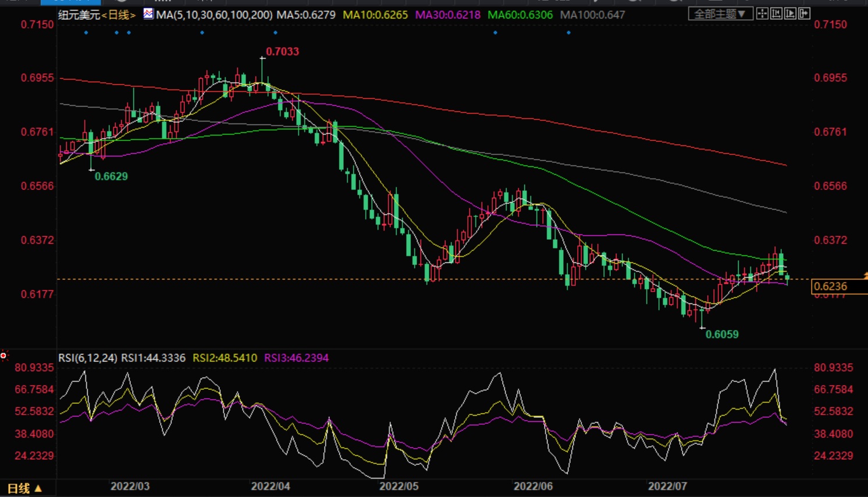Image resolution: width=868 pixels, height=497 pixels.
Task: Click the 2022/04 date axis label
Action: (271, 486)
